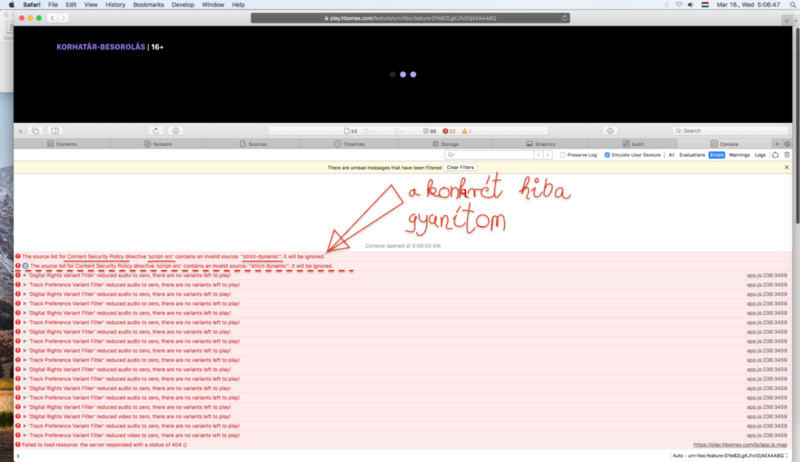Select the Evaluations console filter
Viewport: 800px width, 462px height.
pos(692,155)
